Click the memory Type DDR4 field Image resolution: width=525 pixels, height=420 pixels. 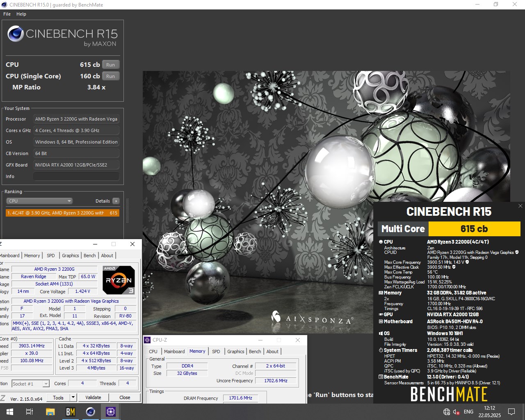tap(187, 366)
